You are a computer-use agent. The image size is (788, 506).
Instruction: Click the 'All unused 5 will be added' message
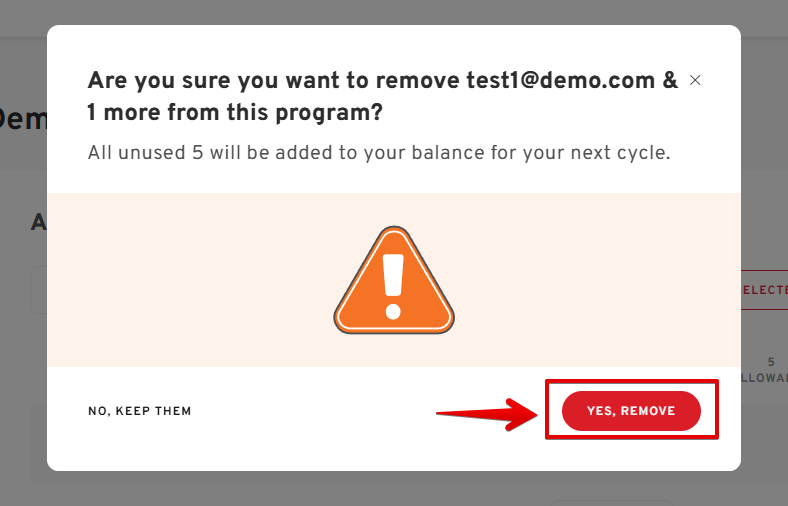(379, 153)
